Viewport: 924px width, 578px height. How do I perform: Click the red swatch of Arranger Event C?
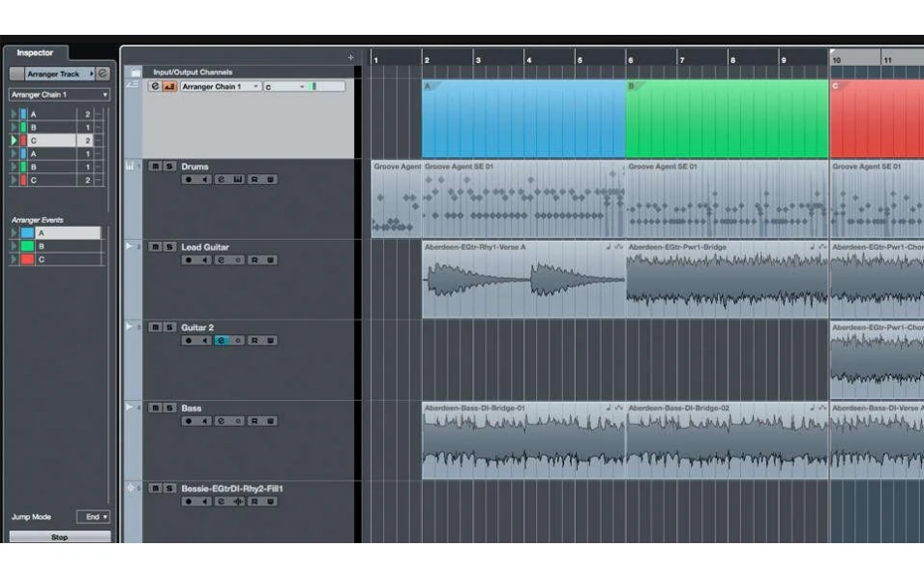point(28,259)
